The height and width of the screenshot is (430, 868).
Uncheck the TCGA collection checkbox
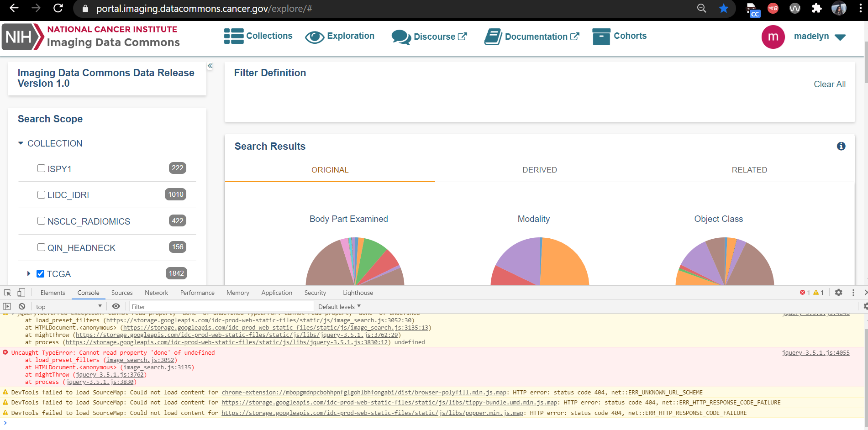(41, 273)
